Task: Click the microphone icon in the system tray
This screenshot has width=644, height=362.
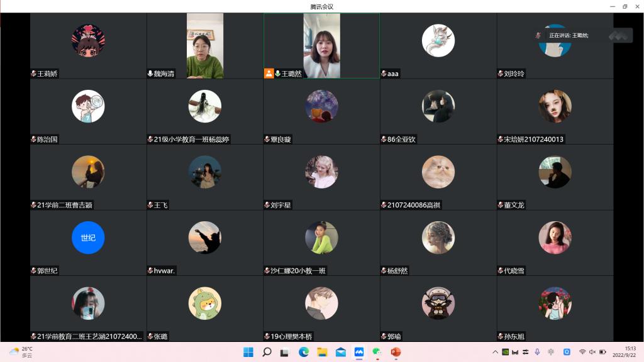Action: point(536,352)
